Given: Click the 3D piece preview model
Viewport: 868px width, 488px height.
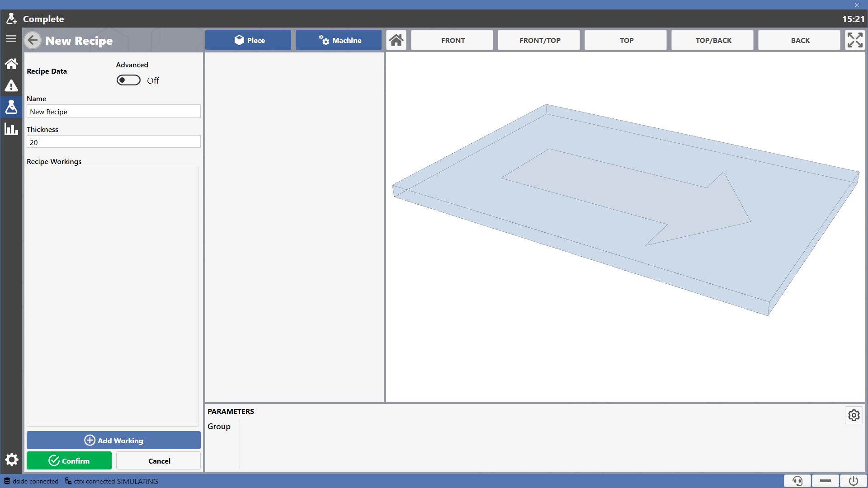Looking at the screenshot, I should (626, 210).
